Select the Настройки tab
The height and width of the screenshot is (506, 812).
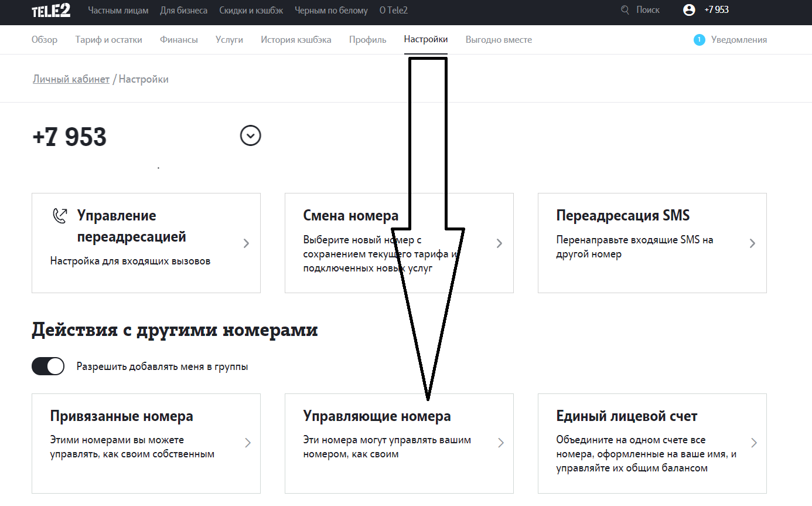coord(426,40)
